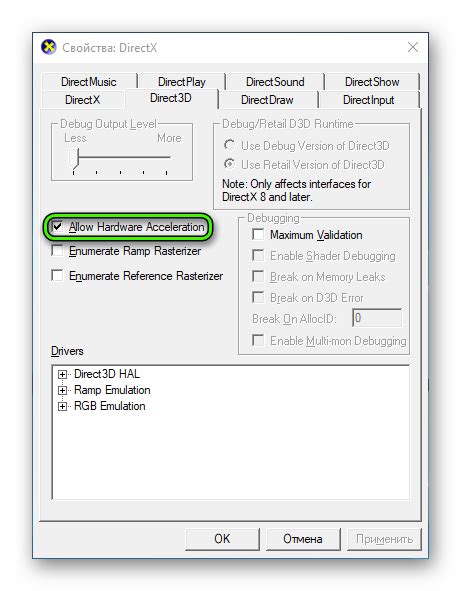
Task: Click the 'More' slider label
Action: 169,138
